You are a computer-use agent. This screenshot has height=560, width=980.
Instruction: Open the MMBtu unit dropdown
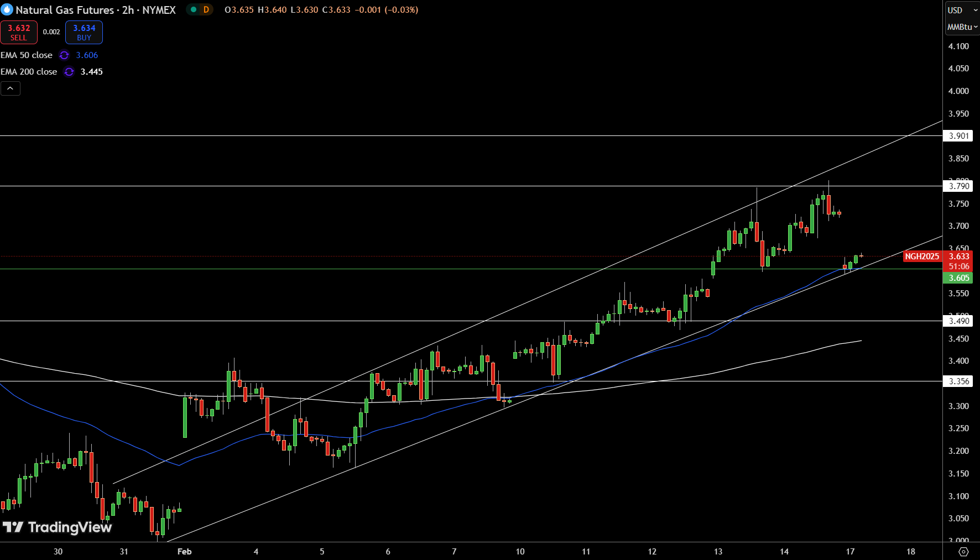coord(962,27)
